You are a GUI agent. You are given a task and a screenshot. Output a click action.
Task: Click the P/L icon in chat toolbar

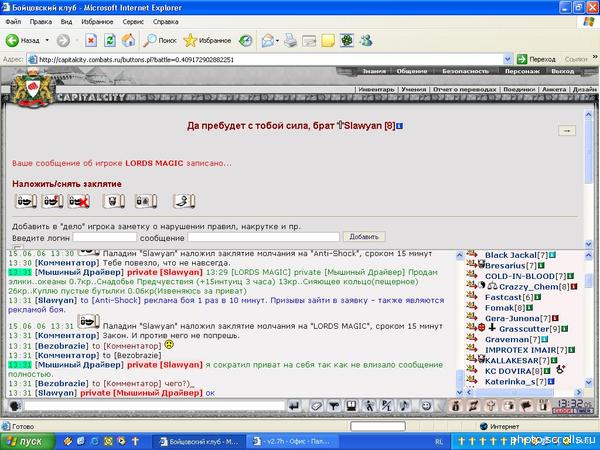coord(387,406)
